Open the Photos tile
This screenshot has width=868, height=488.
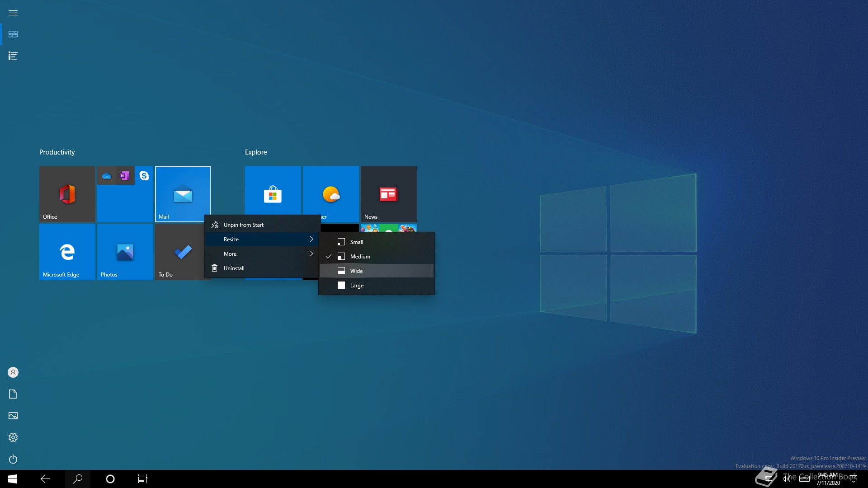point(125,252)
